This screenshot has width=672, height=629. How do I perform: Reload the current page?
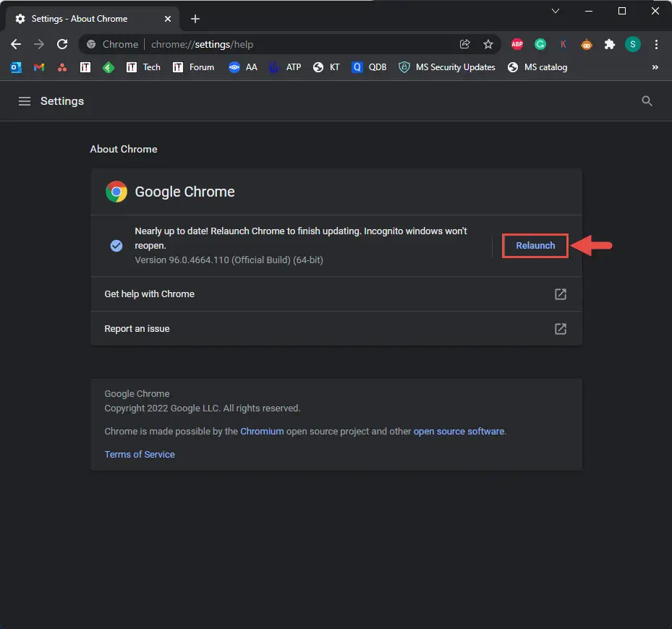pos(62,44)
